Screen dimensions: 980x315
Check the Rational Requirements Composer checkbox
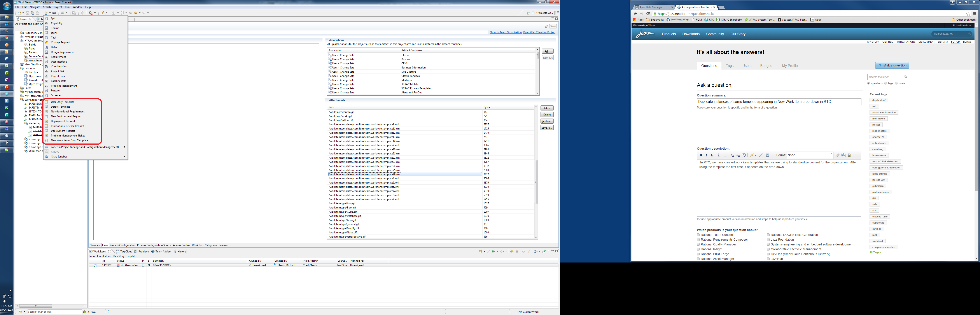point(698,240)
